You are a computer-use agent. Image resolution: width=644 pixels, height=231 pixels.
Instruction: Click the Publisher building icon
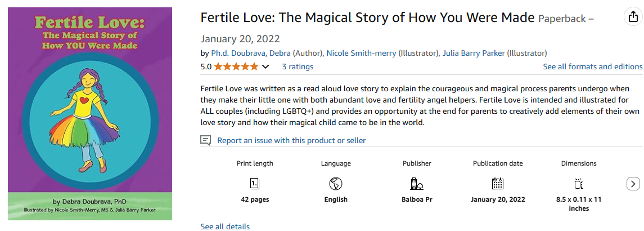click(417, 184)
